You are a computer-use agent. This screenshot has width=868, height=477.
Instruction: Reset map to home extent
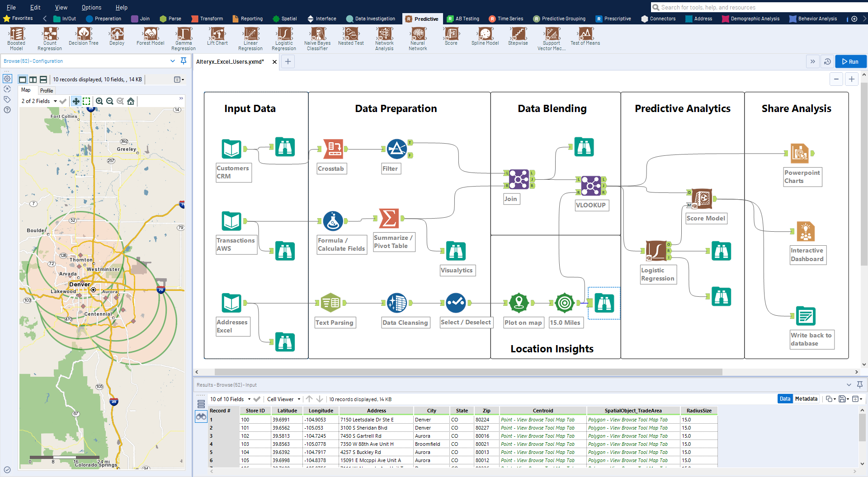pos(131,101)
